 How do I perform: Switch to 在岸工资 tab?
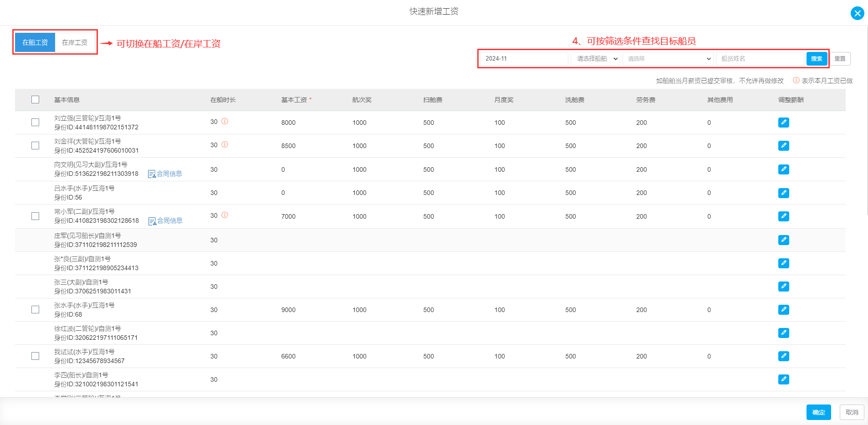(75, 42)
